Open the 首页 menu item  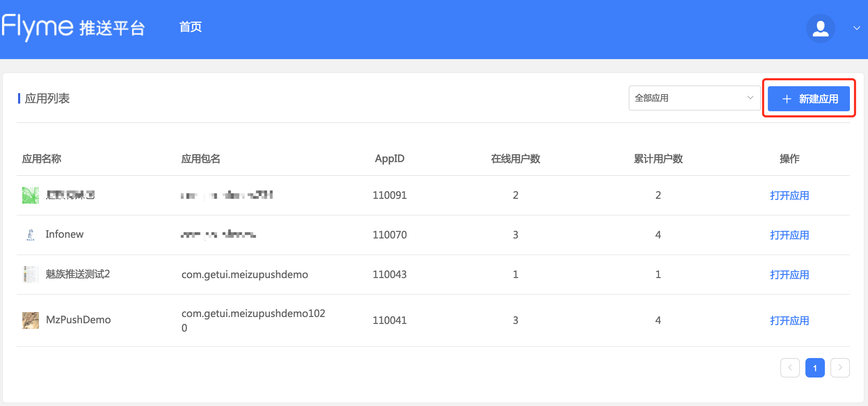click(x=190, y=27)
